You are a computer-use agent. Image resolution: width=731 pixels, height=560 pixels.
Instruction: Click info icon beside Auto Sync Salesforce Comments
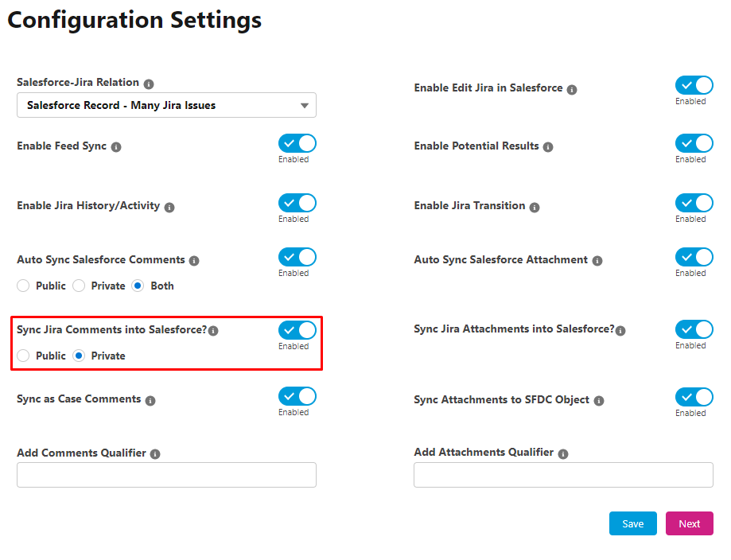pyautogui.click(x=194, y=261)
